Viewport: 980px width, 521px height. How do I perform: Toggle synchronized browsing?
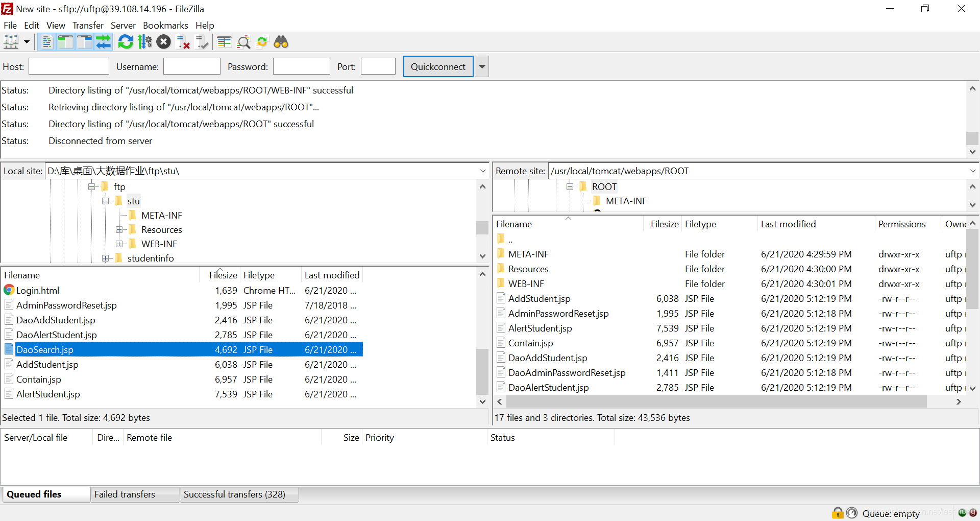tap(262, 42)
